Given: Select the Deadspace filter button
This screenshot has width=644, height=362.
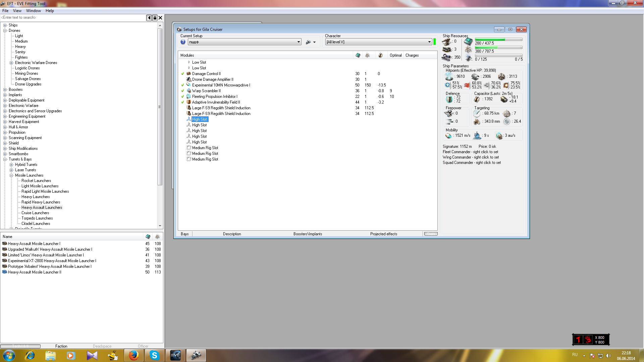Looking at the screenshot, I should [x=102, y=346].
